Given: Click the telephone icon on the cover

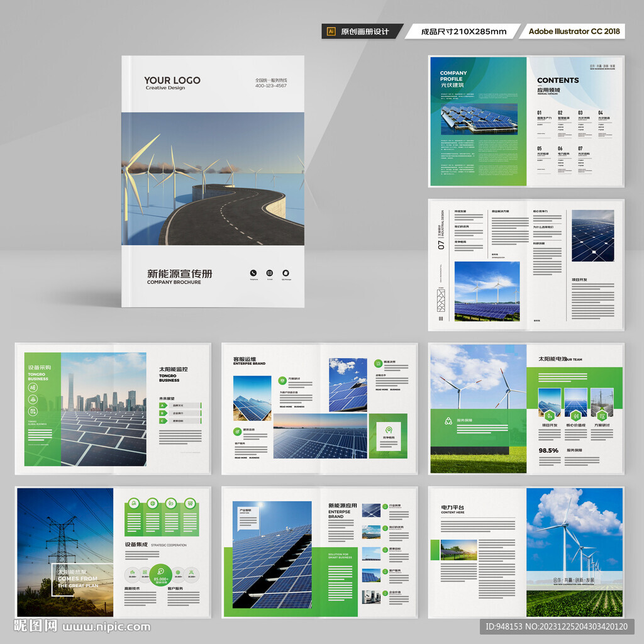Looking at the screenshot, I should (253, 273).
